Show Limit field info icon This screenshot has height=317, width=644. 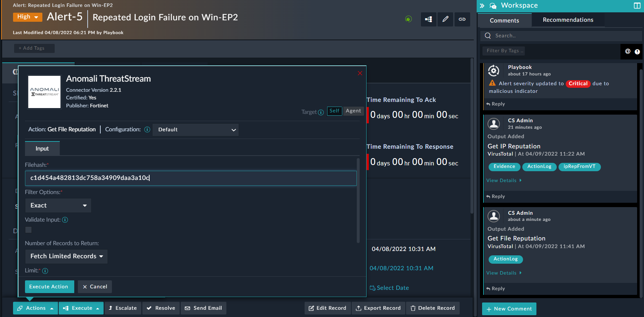(x=45, y=271)
